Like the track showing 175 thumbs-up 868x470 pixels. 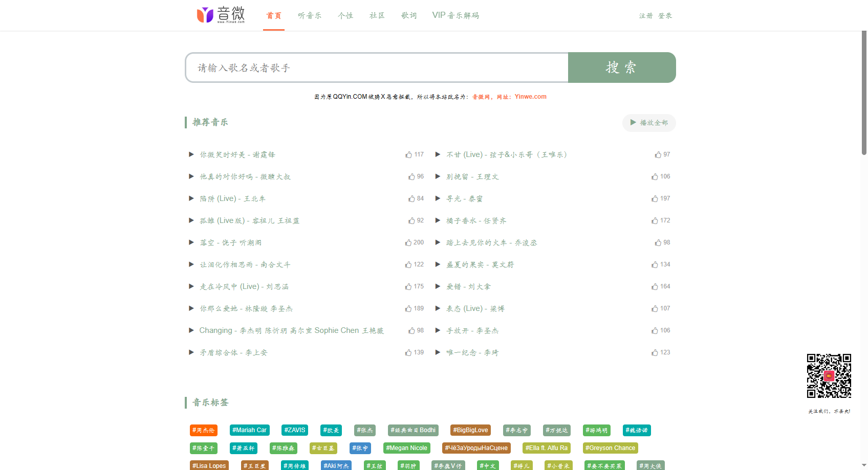pyautogui.click(x=408, y=286)
